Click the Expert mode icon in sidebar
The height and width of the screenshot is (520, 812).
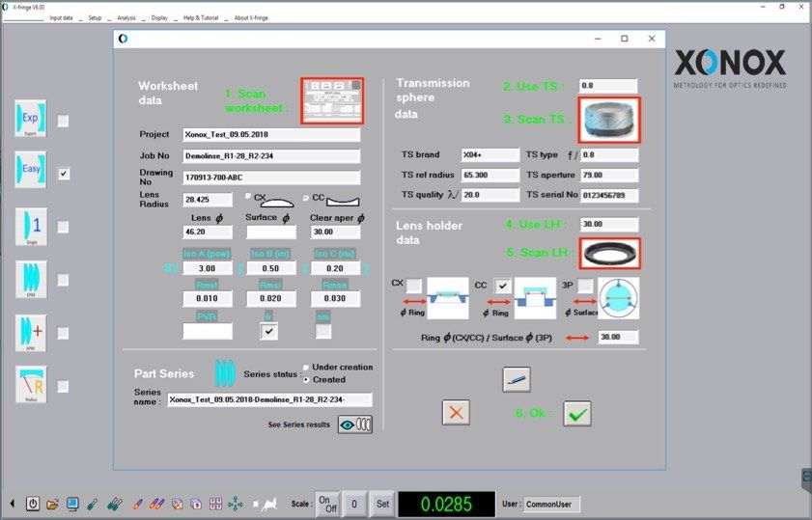(31, 120)
